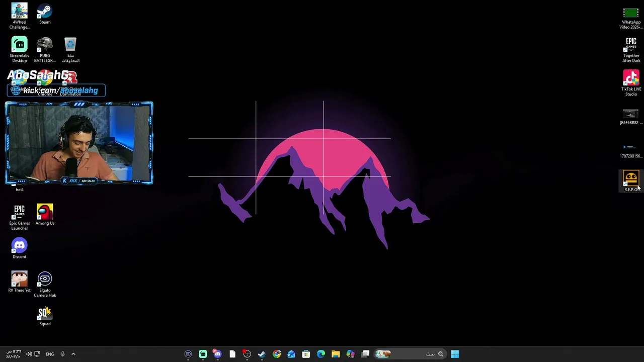This screenshot has width=644, height=362.
Task: Open Elgato Camera Hub from the taskbar
Action: coord(188,354)
